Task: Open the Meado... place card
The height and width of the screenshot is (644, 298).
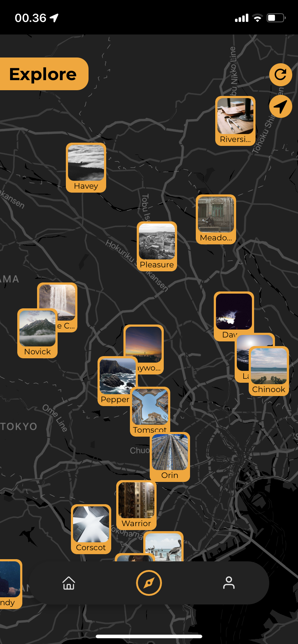Action: click(x=216, y=219)
